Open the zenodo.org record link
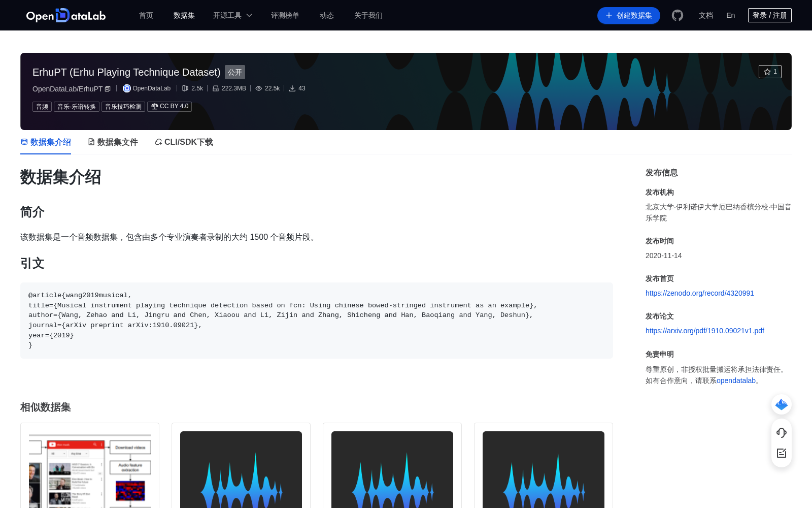This screenshot has height=508, width=812. pos(700,293)
